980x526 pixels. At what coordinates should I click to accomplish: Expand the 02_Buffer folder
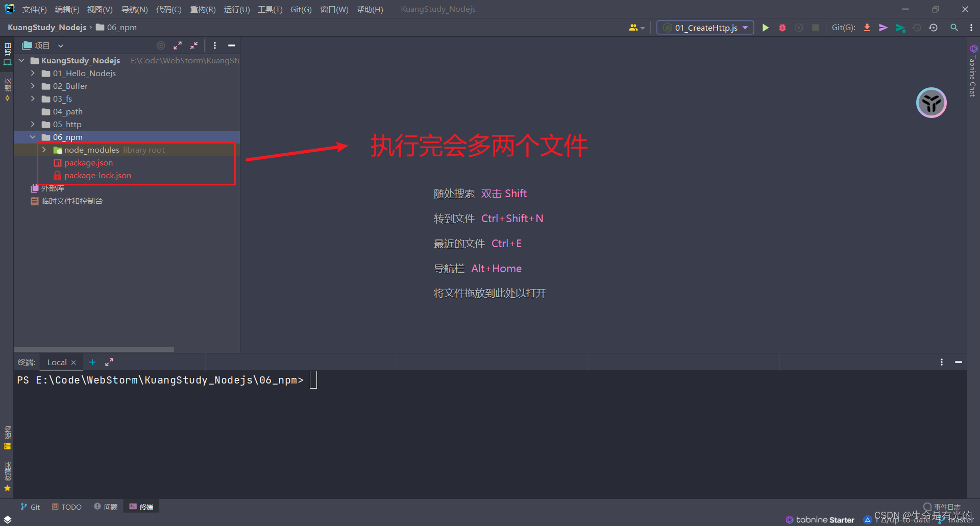point(33,86)
